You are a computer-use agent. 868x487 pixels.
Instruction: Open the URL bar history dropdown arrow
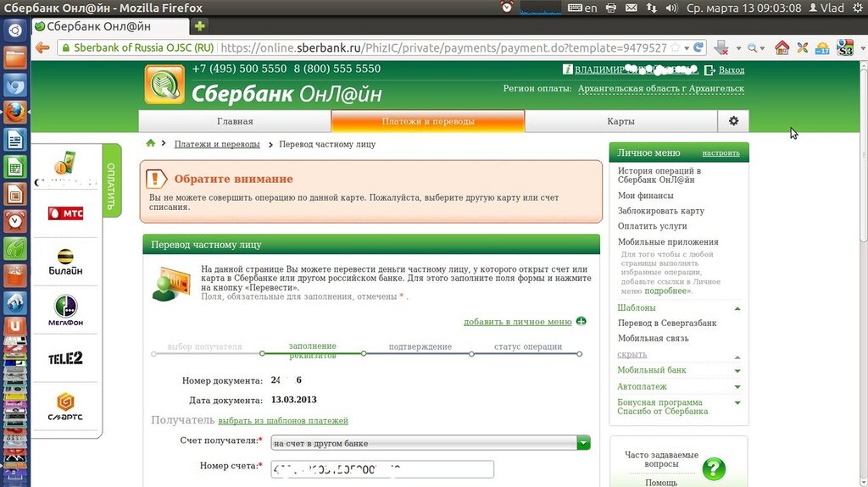click(x=687, y=48)
